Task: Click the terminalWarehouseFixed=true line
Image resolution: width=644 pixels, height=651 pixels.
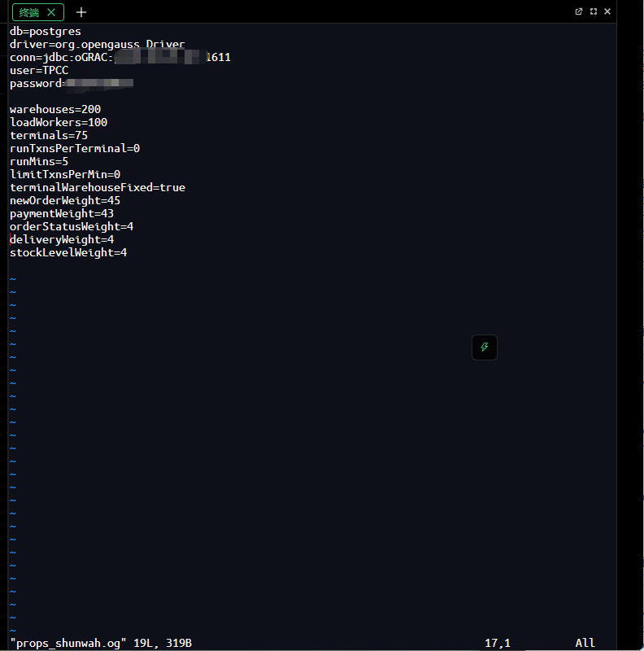Action: click(x=98, y=188)
